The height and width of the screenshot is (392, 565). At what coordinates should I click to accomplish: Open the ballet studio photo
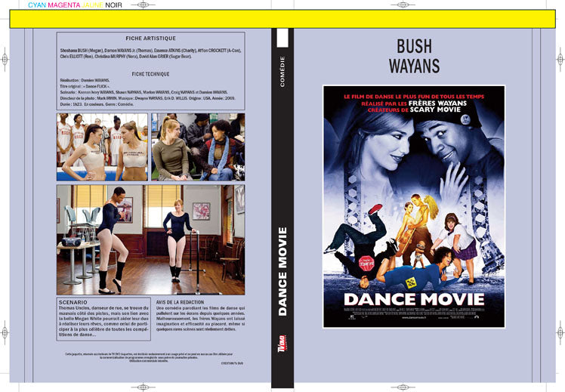[150, 240]
